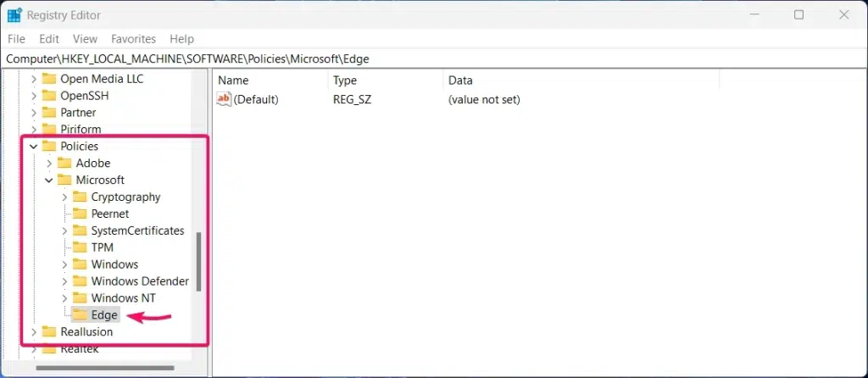Open the View menu
Screen dimensions: 868x378
click(86, 39)
